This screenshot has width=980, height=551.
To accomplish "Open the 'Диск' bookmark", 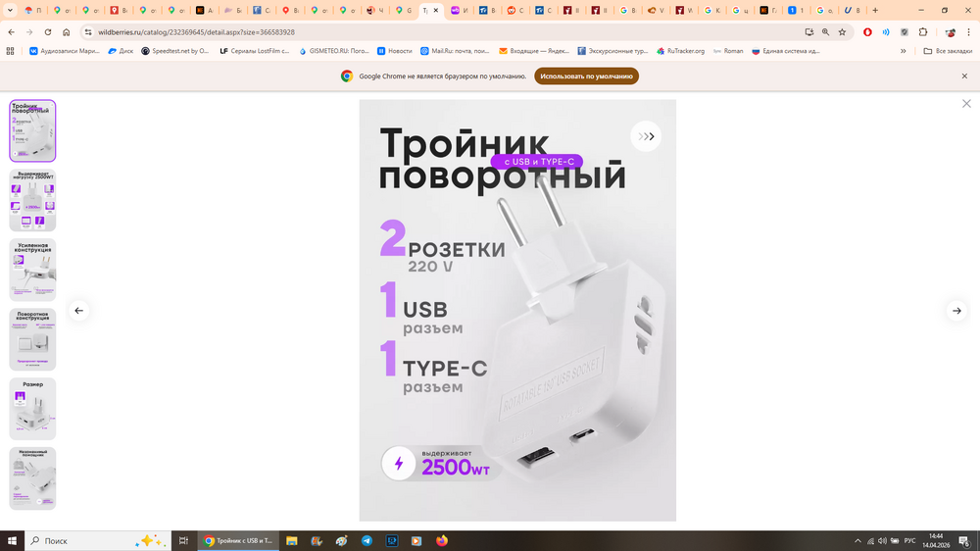I will tap(121, 51).
